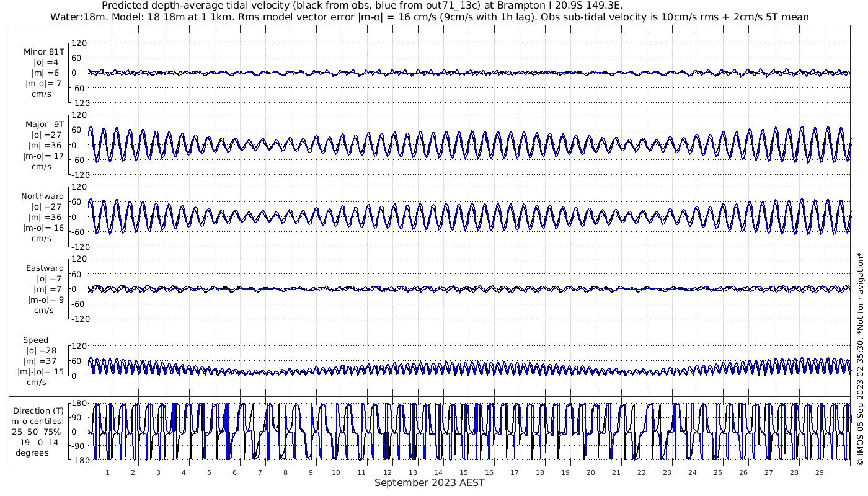
Task: Click the "180" tick of the Direction axis
Action: coord(79,403)
